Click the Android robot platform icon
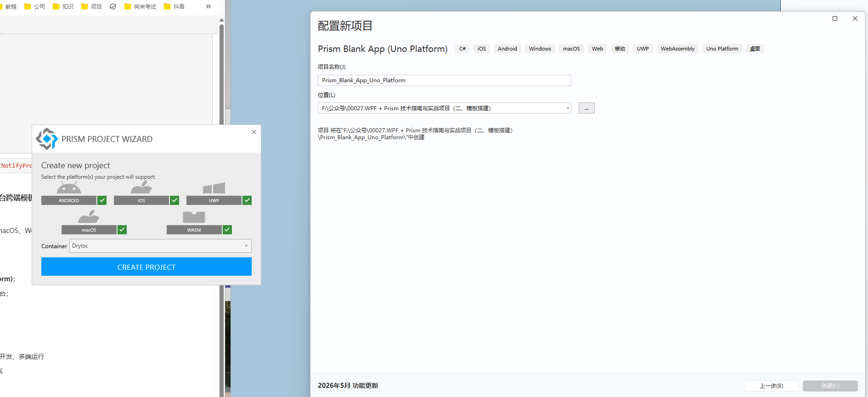Viewport: 868px width, 397px height. pyautogui.click(x=69, y=187)
